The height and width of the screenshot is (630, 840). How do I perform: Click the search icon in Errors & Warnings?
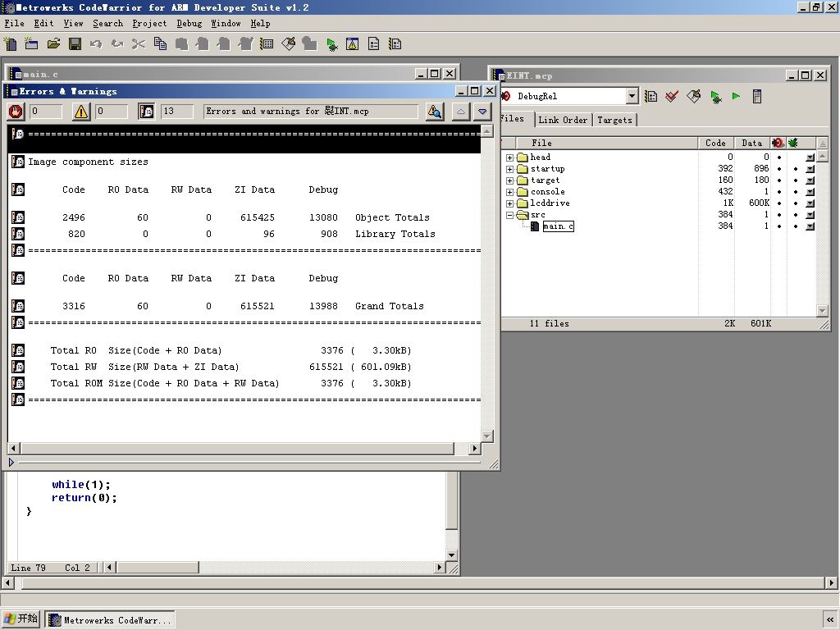[435, 112]
